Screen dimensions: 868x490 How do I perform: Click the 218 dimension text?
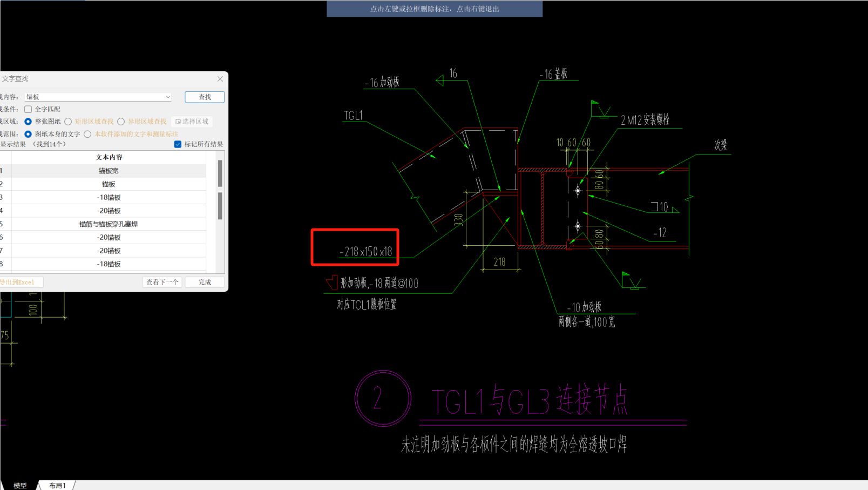(x=499, y=262)
